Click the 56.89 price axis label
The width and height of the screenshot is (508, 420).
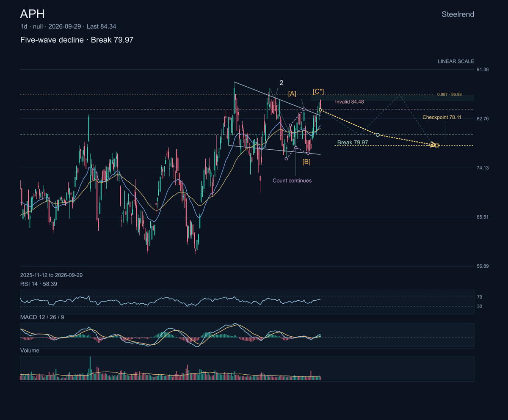483,266
